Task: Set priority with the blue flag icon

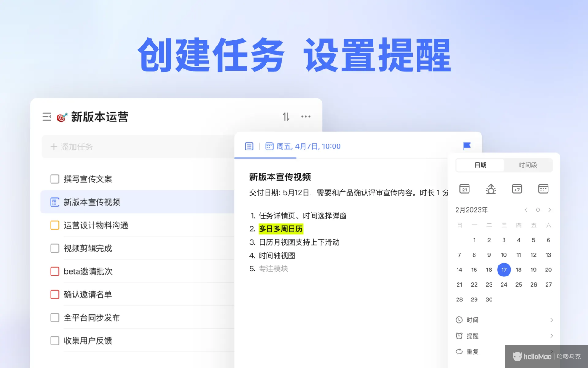Action: pos(467,146)
